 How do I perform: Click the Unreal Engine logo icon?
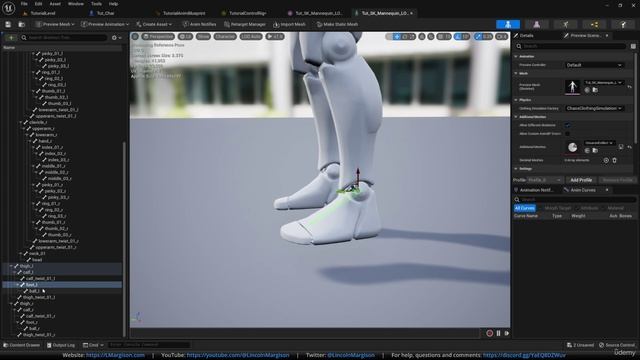click(x=8, y=7)
